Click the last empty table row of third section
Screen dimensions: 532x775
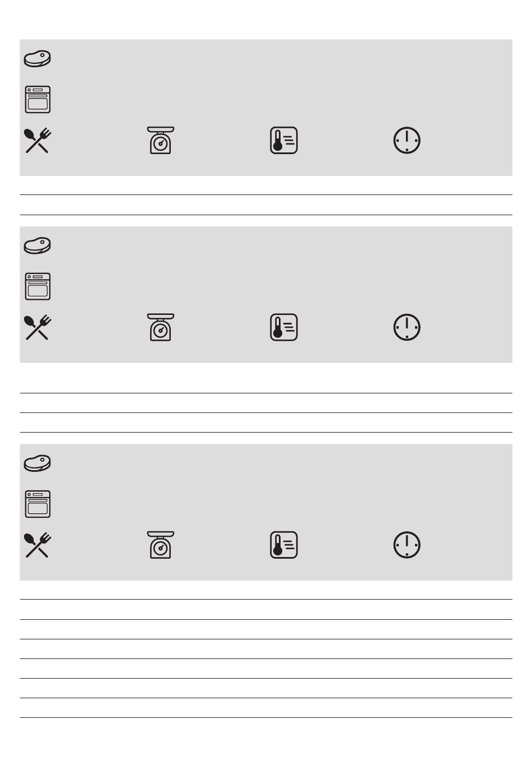point(266,708)
